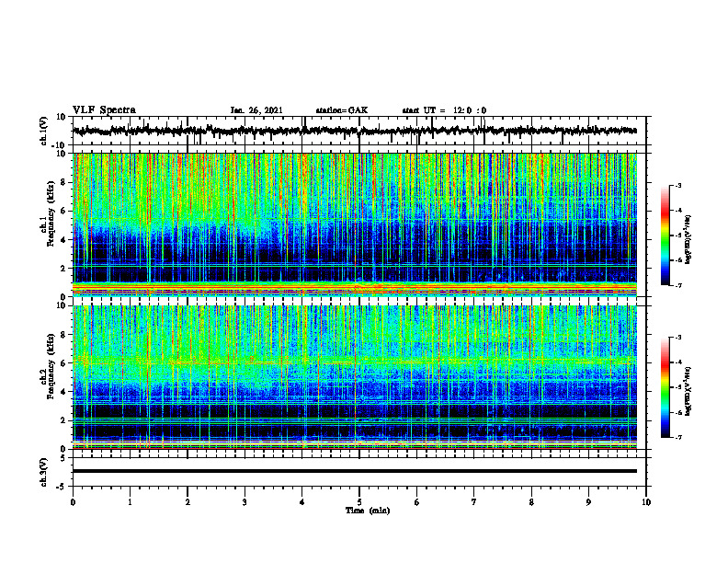This screenshot has height=563, width=728.
Task: Click the time-axis tick label "8"
Action: point(531,502)
